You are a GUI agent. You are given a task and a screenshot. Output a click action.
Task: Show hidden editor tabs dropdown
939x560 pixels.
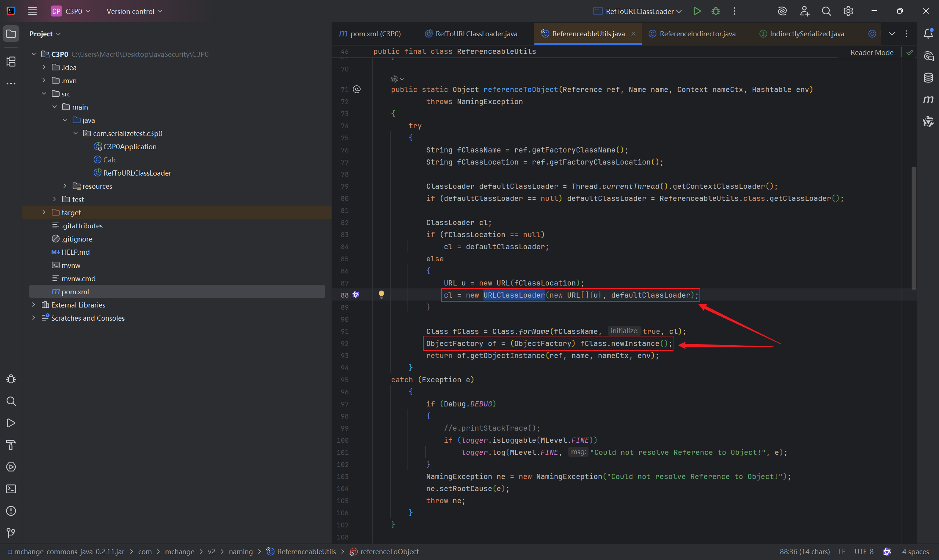point(892,34)
